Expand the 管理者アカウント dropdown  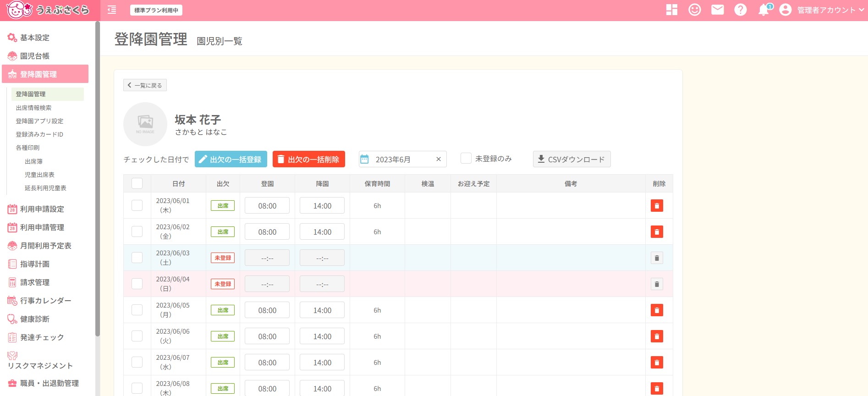pyautogui.click(x=830, y=10)
